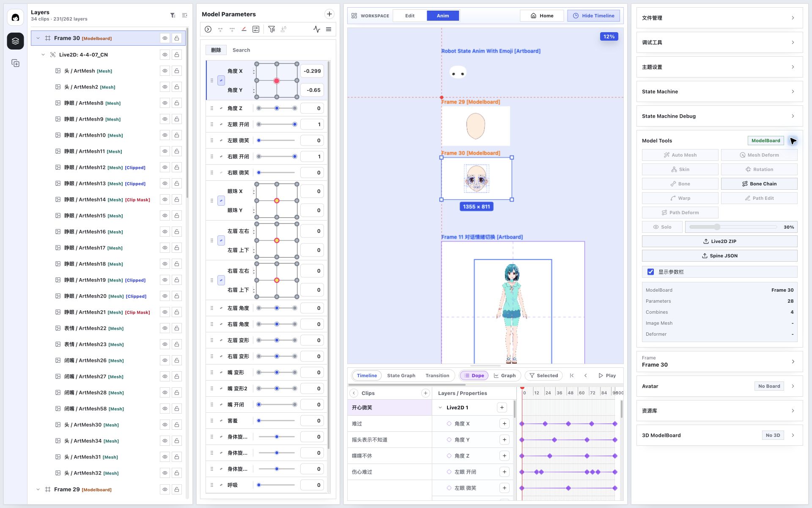Open the duplicate-plus panel icon in the left sidebar

(x=15, y=63)
